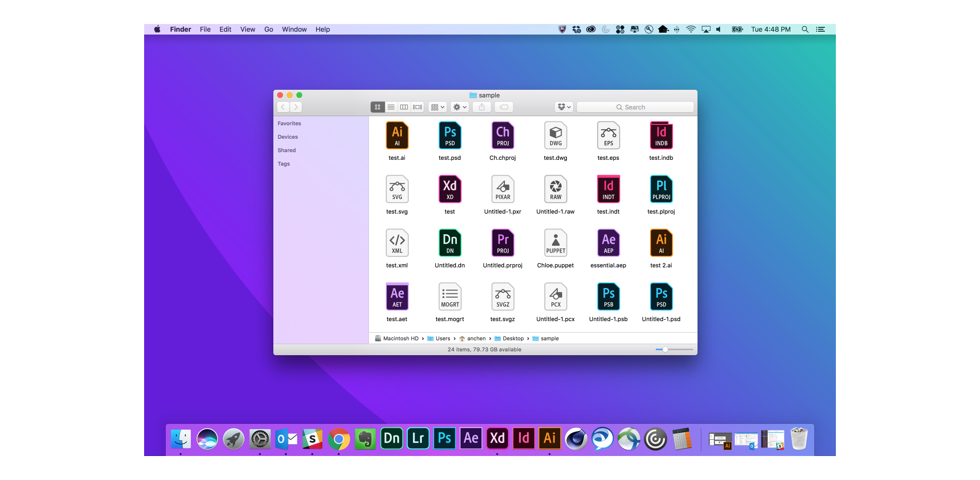
Task: Open the Help menu
Action: click(323, 29)
